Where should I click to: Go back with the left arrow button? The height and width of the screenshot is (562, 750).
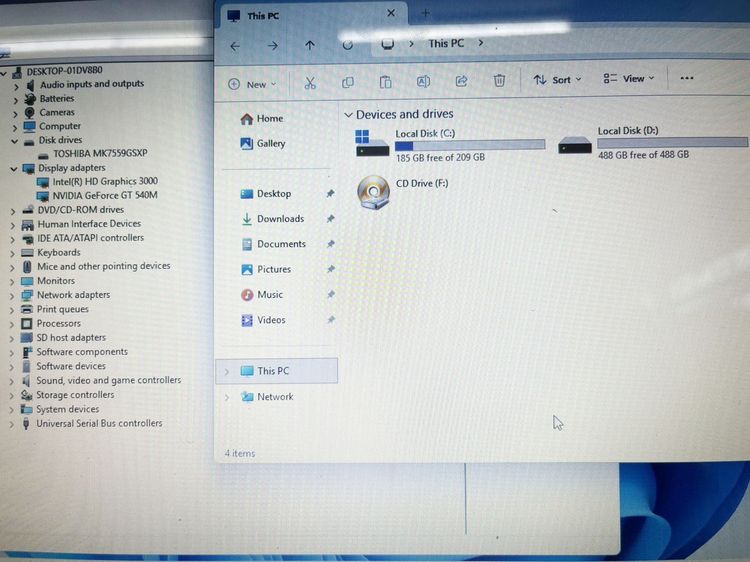[x=235, y=46]
